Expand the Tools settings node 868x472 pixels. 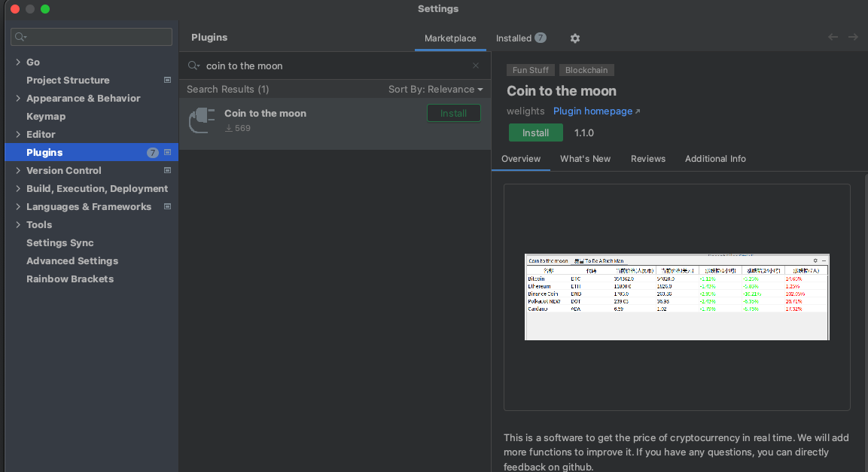(18, 224)
